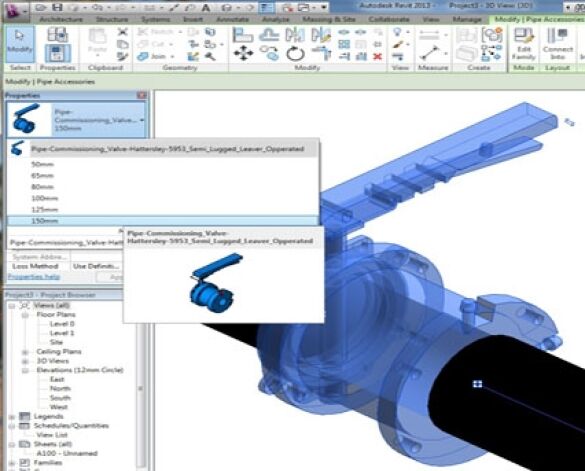Click the Save icon in quick access toolbar
The height and width of the screenshot is (471, 585).
[x=57, y=7]
